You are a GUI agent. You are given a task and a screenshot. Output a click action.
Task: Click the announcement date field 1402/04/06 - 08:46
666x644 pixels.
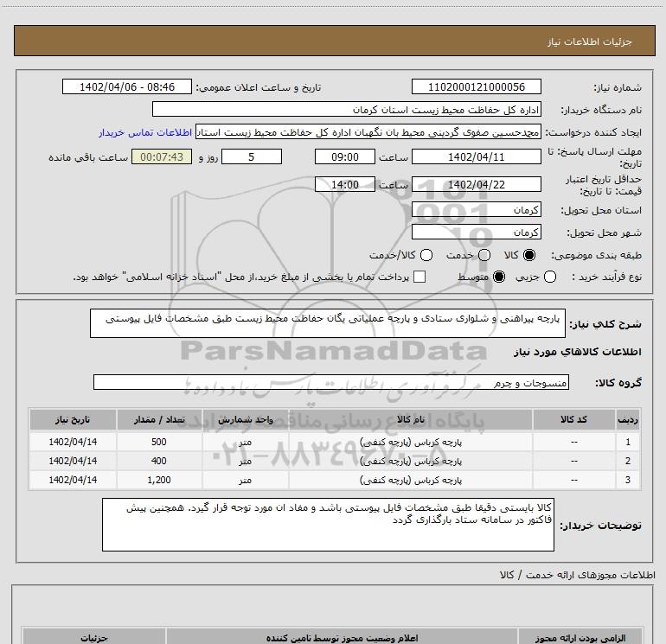(x=127, y=87)
